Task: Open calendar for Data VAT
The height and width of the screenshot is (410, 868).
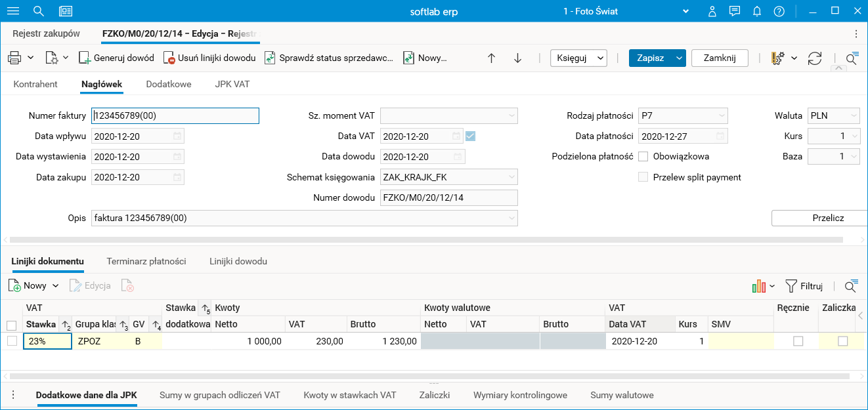Action: pyautogui.click(x=457, y=136)
